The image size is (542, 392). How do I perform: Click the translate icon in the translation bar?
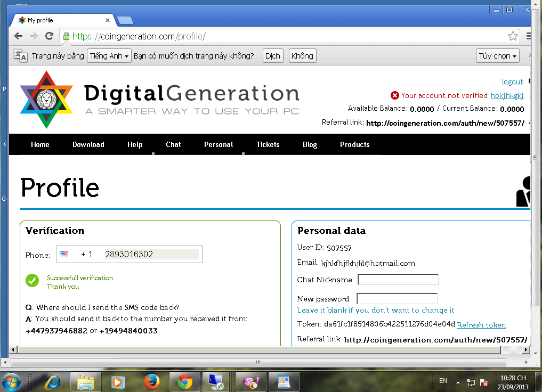pos(20,55)
